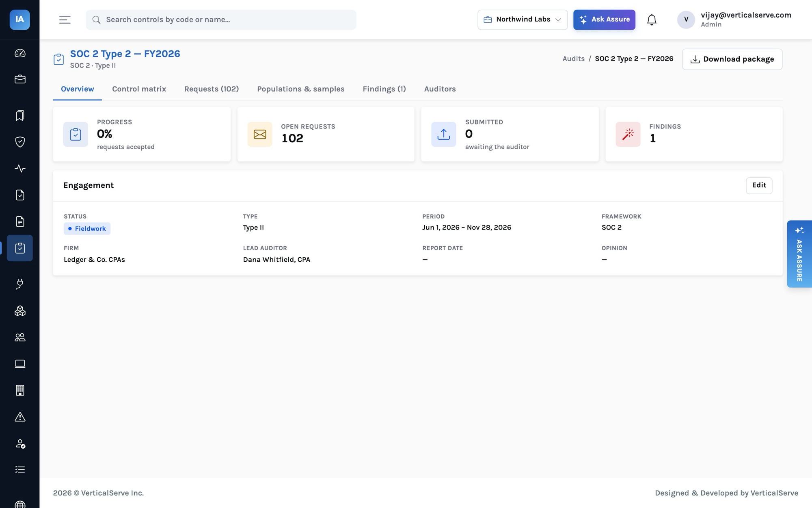The height and width of the screenshot is (508, 812).
Task: Open the vertical Ask Assure side panel
Action: 799,254
